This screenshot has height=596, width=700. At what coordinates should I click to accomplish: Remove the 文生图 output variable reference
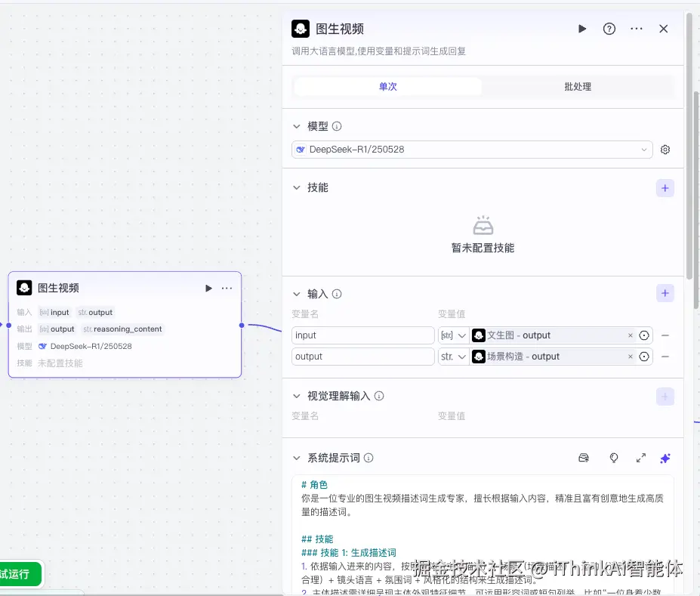631,335
